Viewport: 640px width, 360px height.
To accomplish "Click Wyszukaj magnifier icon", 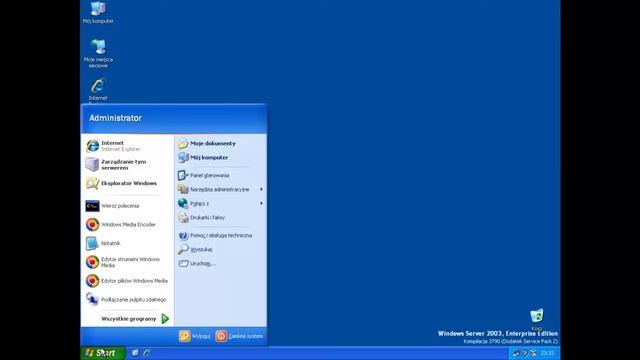I will pos(183,249).
